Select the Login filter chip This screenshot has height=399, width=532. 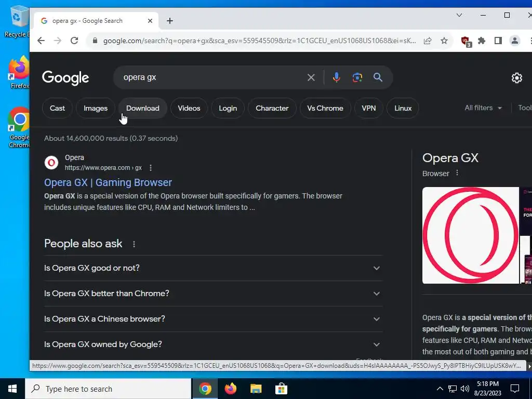[x=228, y=108]
